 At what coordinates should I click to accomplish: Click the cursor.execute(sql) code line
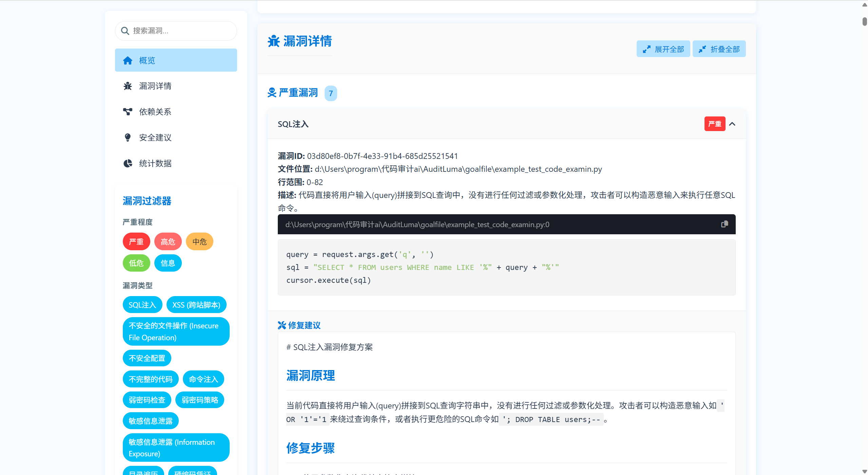pos(329,280)
